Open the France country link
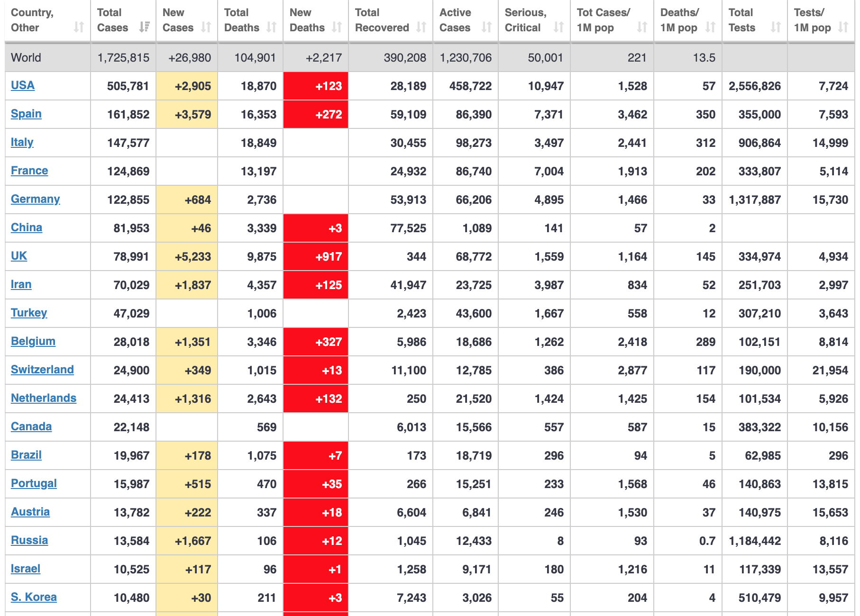This screenshot has width=860, height=616. tap(29, 171)
